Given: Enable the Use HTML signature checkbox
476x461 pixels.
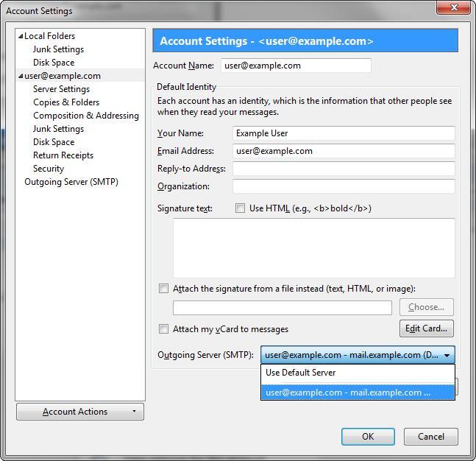Looking at the screenshot, I should (240, 208).
